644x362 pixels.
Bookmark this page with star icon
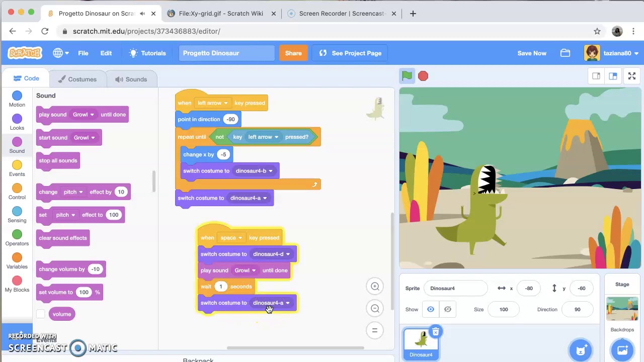click(x=597, y=31)
